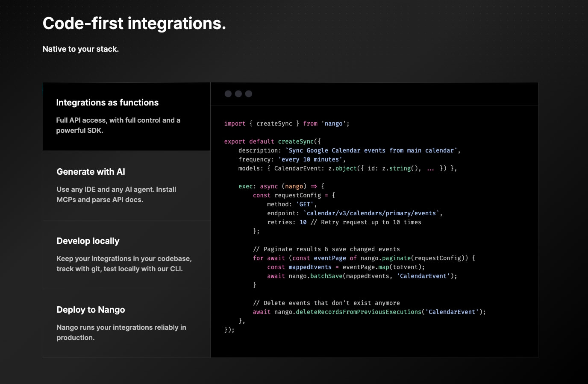Click the middle gray dot in code window

click(238, 94)
